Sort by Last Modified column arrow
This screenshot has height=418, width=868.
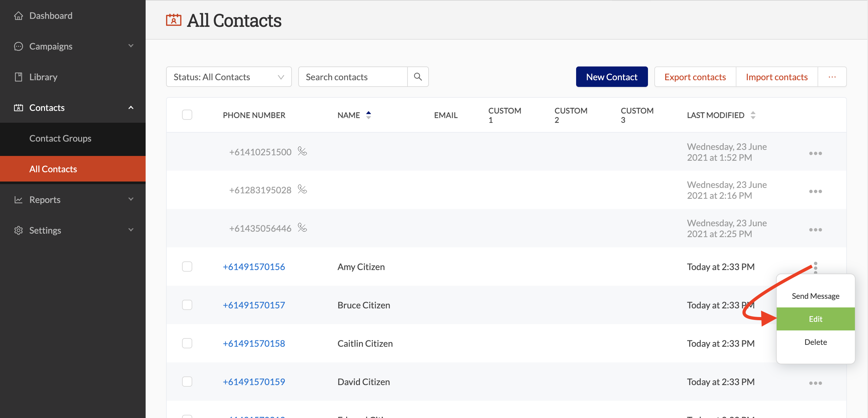[x=753, y=115]
